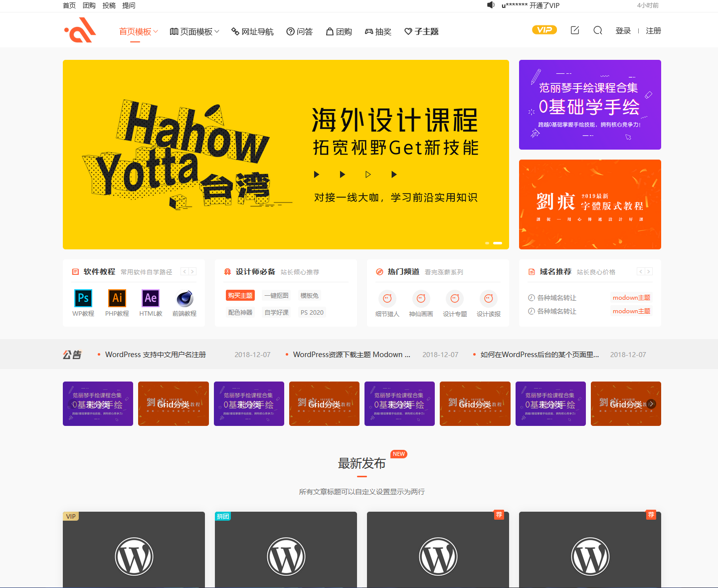
Task: Click the 购买主题 red tag button
Action: coord(240,296)
